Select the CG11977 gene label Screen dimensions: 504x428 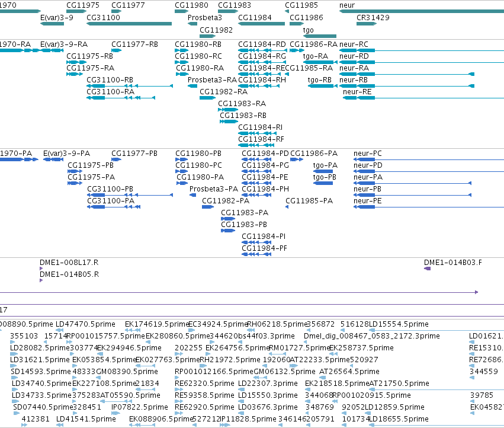click(x=128, y=5)
